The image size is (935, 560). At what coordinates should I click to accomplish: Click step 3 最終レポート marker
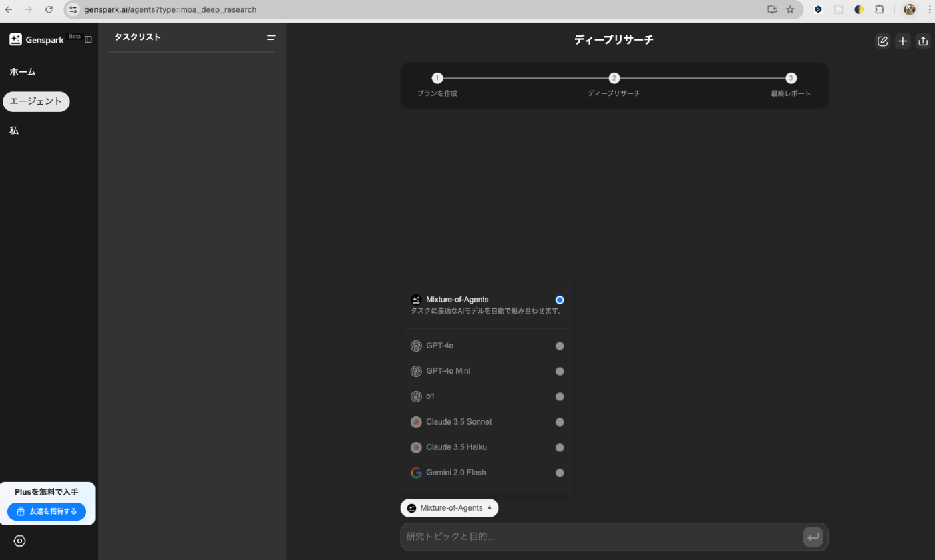pyautogui.click(x=791, y=78)
